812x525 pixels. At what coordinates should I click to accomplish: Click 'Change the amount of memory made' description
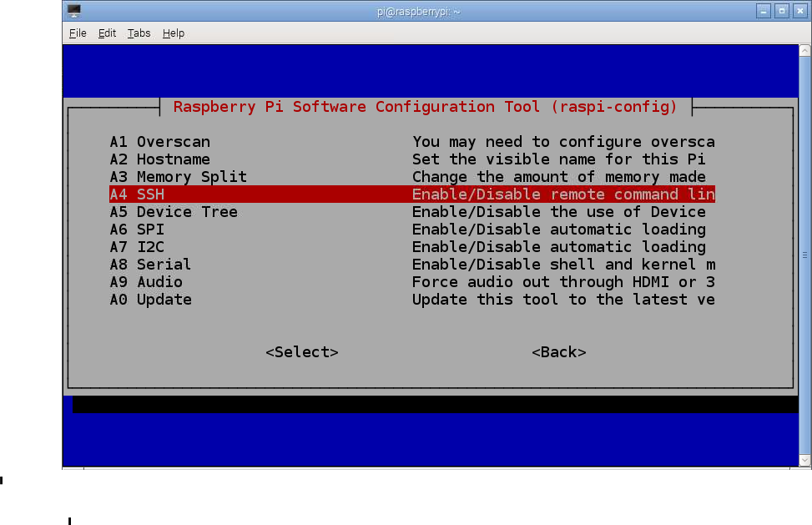click(559, 177)
